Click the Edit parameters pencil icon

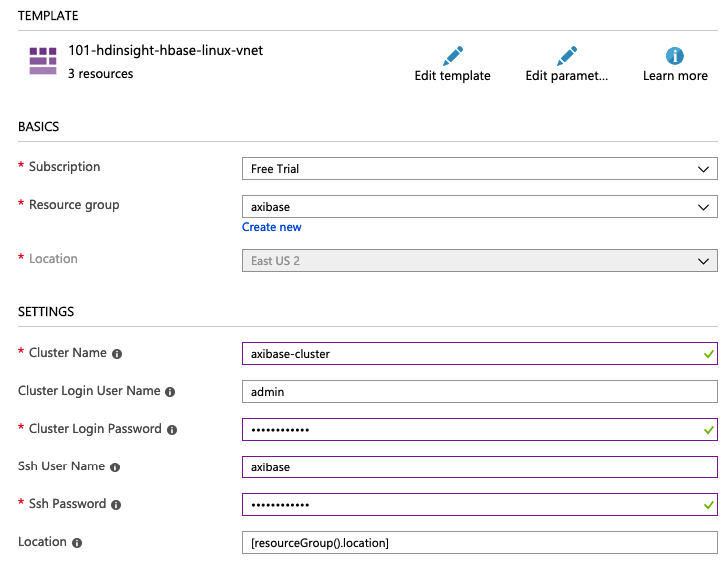567,56
